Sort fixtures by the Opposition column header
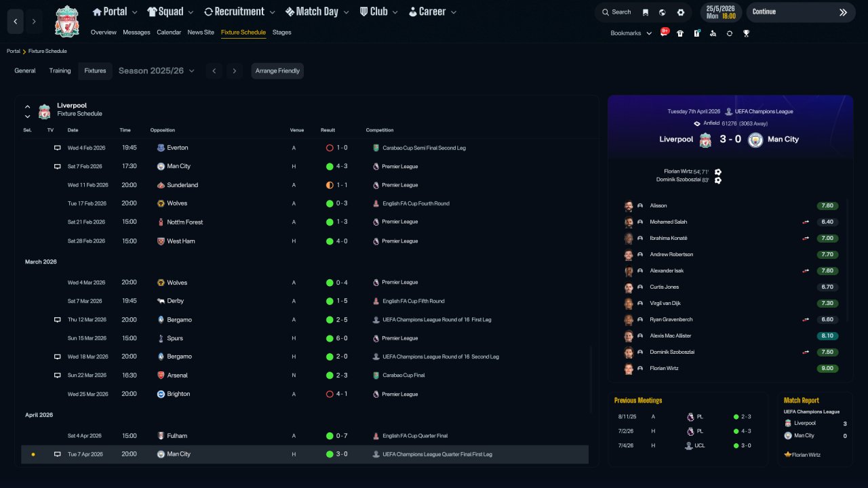The width and height of the screenshot is (868, 488). (163, 130)
